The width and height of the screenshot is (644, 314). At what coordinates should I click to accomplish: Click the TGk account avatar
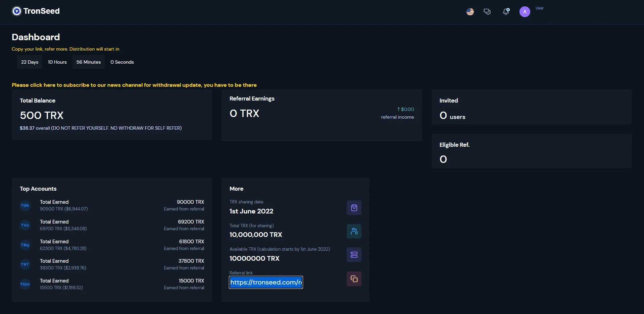[25, 205]
